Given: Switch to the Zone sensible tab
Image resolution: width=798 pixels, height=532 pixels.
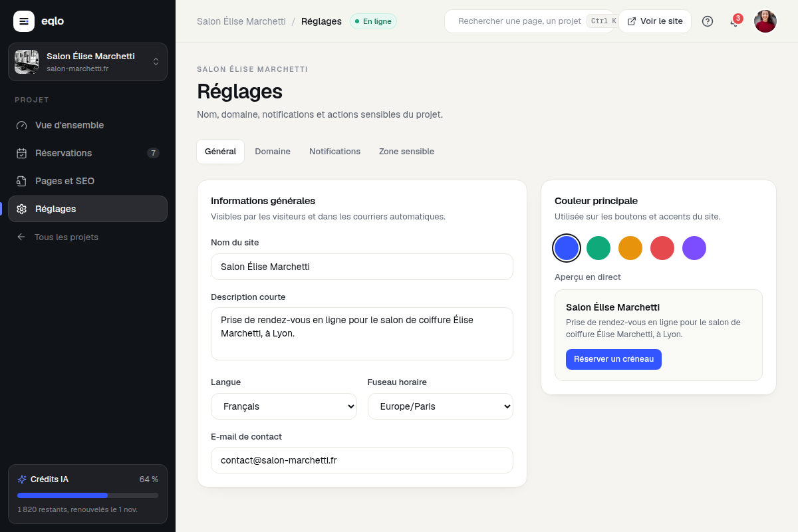Looking at the screenshot, I should (x=406, y=152).
